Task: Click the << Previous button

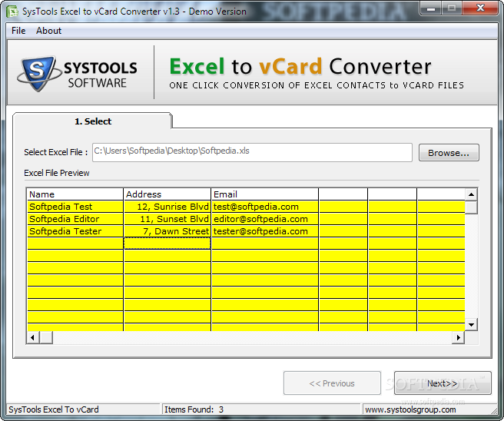Action: click(332, 383)
